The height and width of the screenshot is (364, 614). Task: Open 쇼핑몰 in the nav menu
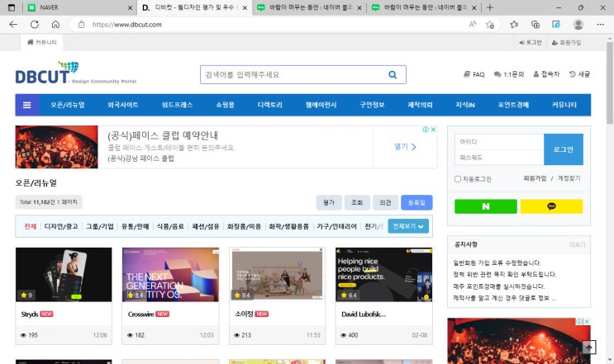click(225, 105)
